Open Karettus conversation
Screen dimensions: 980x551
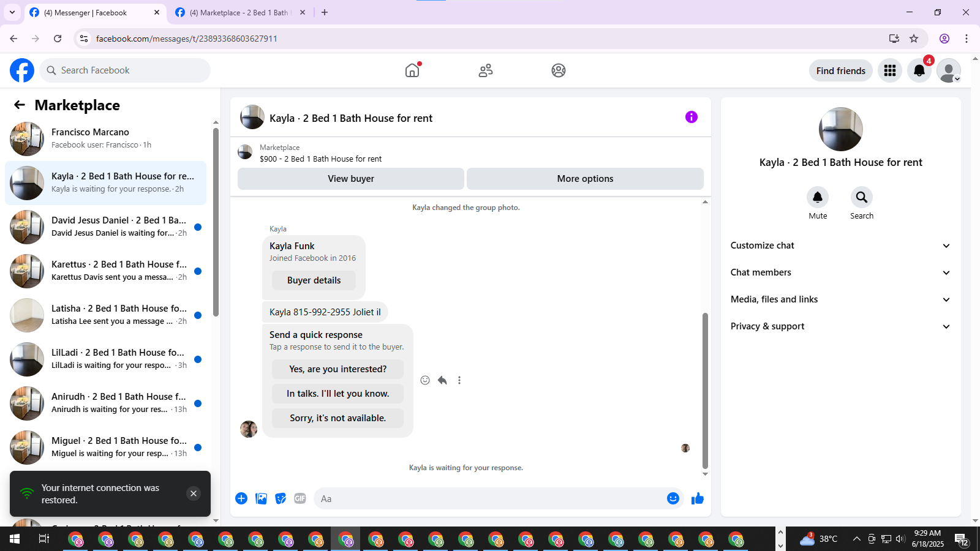[105, 271]
